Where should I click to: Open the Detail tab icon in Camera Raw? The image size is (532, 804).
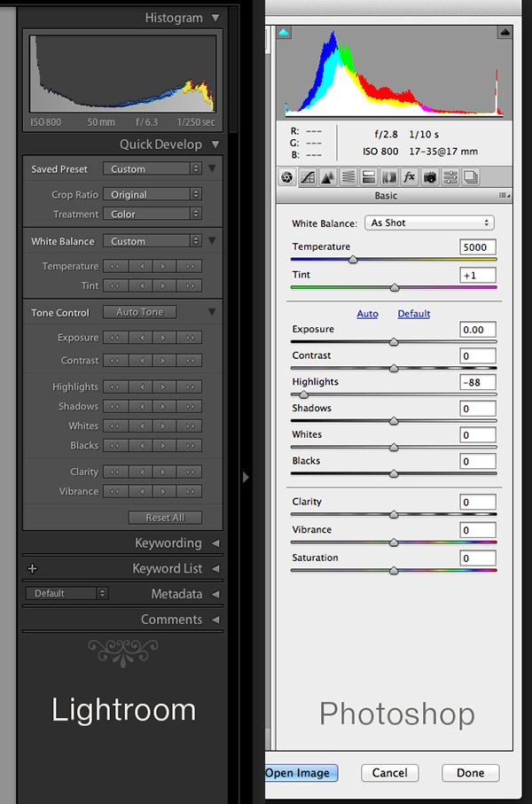coord(328,177)
